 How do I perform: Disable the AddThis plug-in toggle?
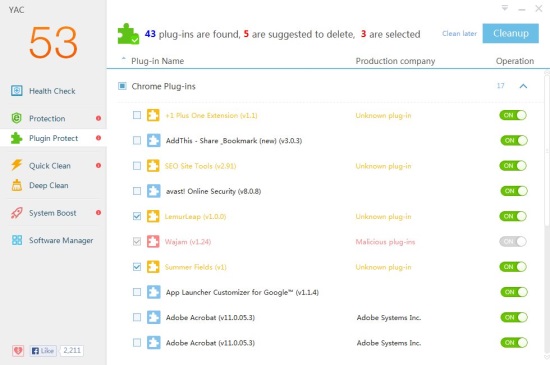pyautogui.click(x=513, y=141)
